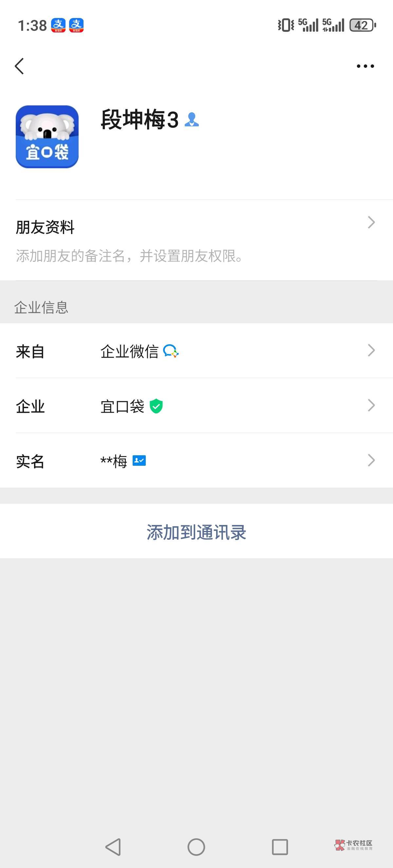Expand the 朋友资料 chevron arrow
This screenshot has height=868, width=393.
point(371,222)
